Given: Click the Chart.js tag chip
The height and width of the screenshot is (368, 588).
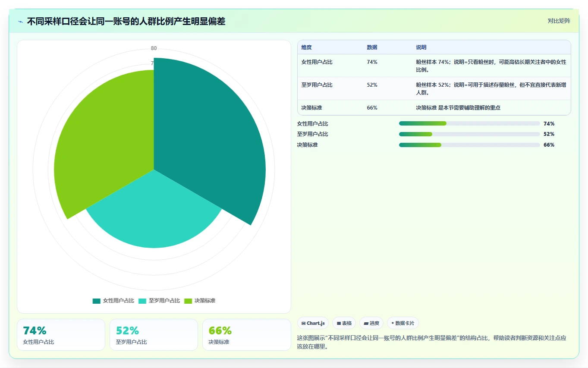Looking at the screenshot, I should click(313, 323).
